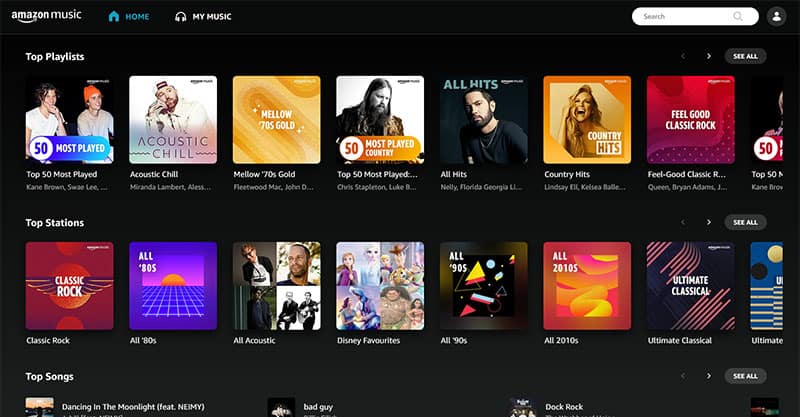Image resolution: width=800 pixels, height=417 pixels.
Task: Open the All 2010s station cover
Action: click(587, 286)
